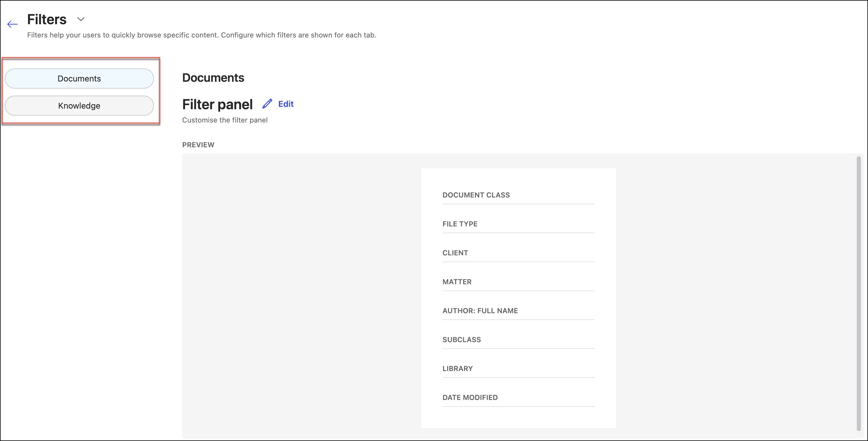868x441 pixels.
Task: Click the white filter preview card
Action: coord(518,418)
